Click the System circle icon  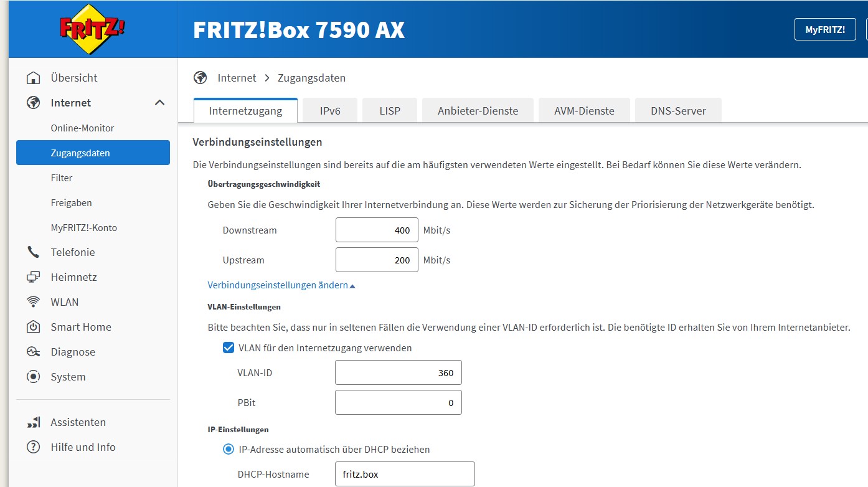(33, 377)
